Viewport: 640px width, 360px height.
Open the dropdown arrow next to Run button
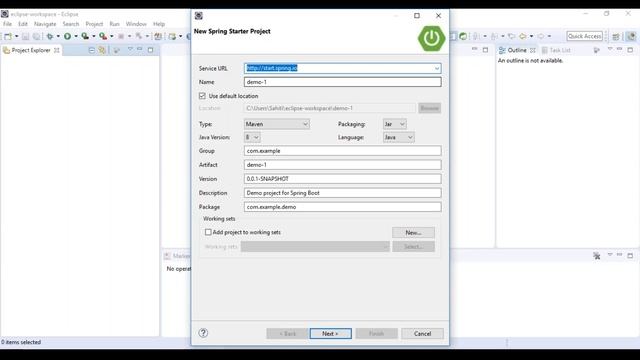click(x=76, y=36)
